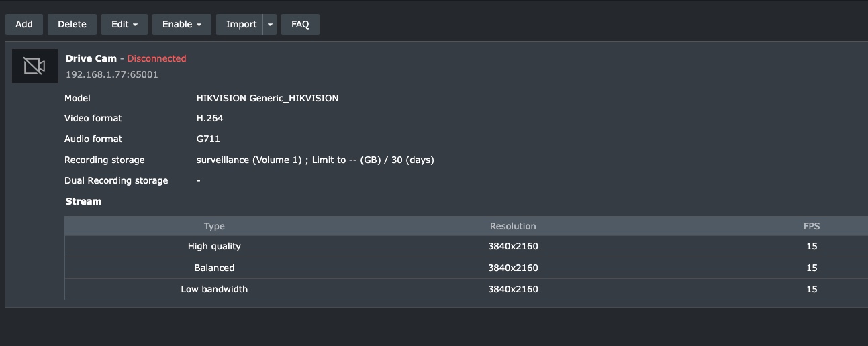868x346 pixels.
Task: Click the HIKVISION Generic_HIKVISION model value
Action: pyautogui.click(x=267, y=98)
